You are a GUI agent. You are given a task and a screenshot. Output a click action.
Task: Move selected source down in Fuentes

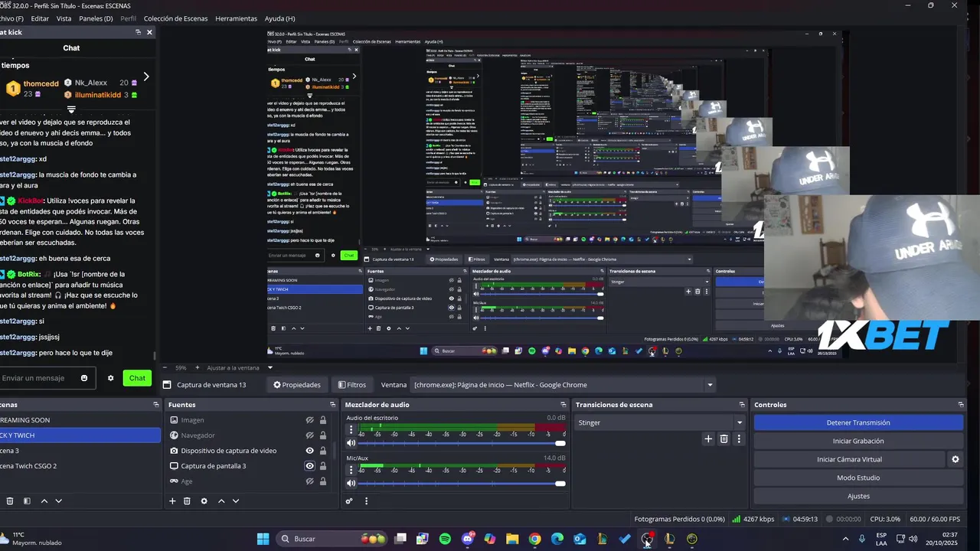click(x=236, y=501)
